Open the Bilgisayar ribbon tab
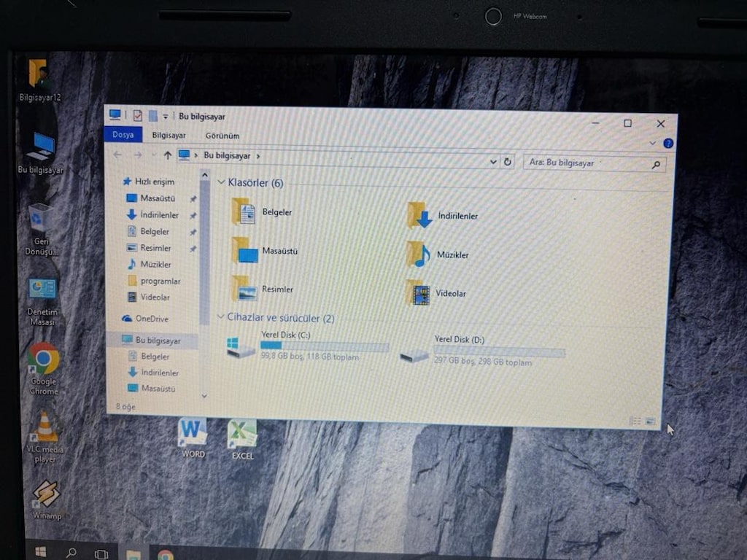Viewport: 747px width, 560px height. [x=169, y=135]
